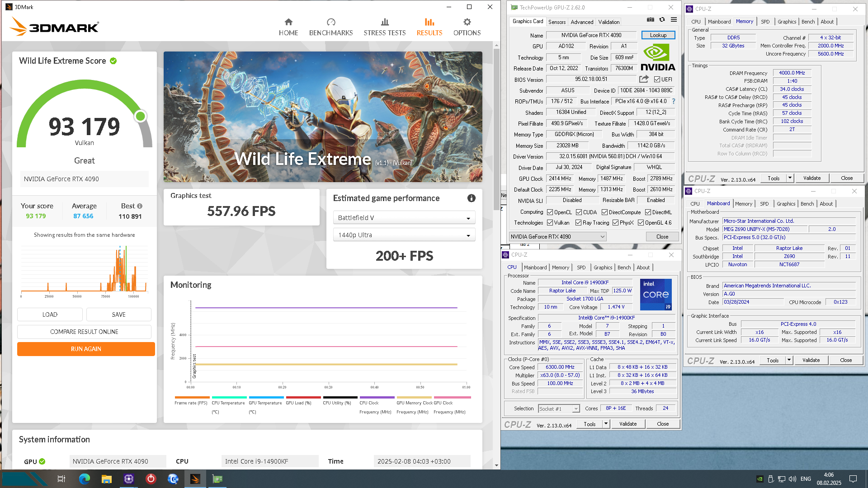
Task: Toggle the OpenGL 4.6 checkbox
Action: click(641, 223)
